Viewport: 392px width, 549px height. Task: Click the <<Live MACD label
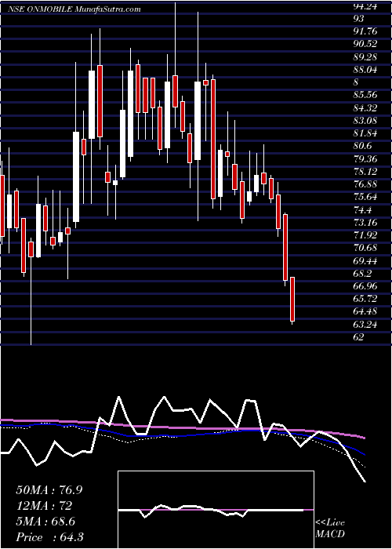(x=330, y=529)
